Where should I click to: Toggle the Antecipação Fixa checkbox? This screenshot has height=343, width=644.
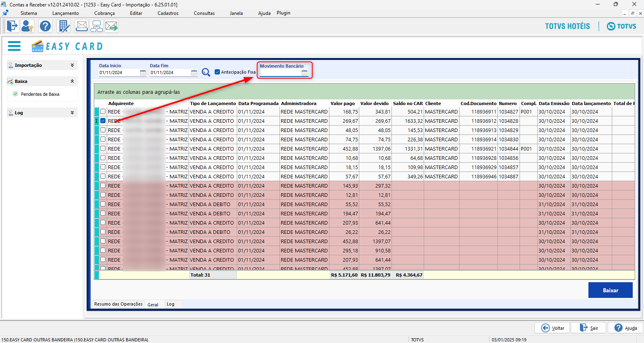point(217,72)
